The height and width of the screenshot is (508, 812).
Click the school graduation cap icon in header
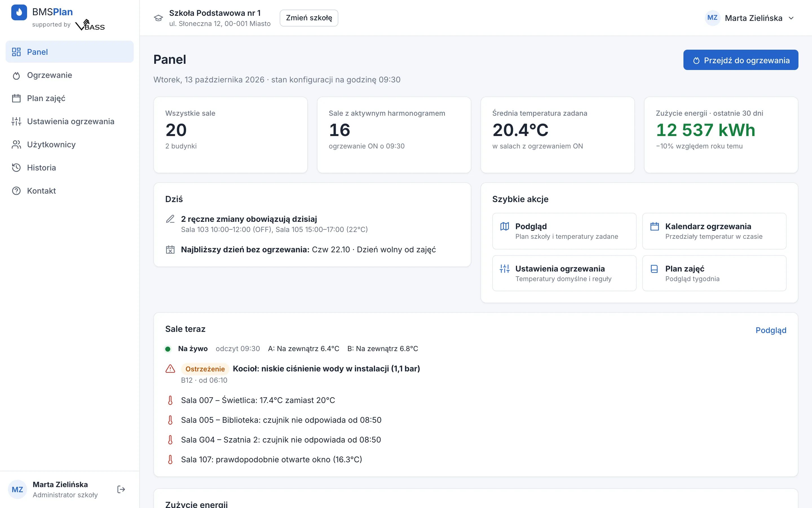(x=158, y=18)
